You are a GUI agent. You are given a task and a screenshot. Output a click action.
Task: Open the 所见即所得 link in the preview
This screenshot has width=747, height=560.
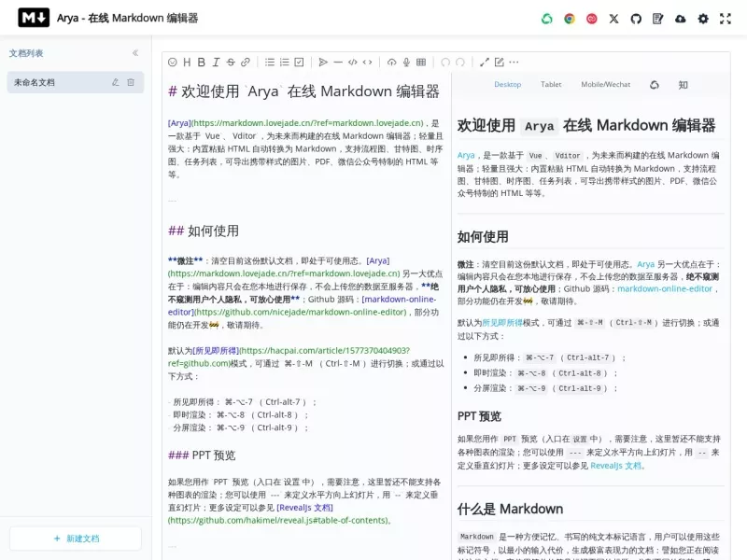(x=502, y=323)
